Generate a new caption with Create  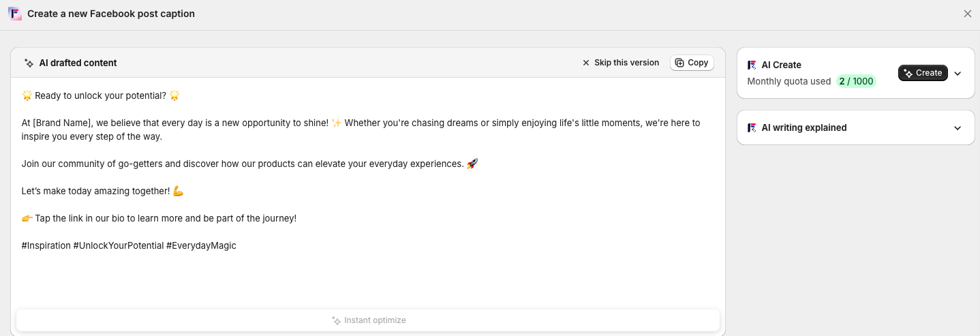(x=923, y=73)
